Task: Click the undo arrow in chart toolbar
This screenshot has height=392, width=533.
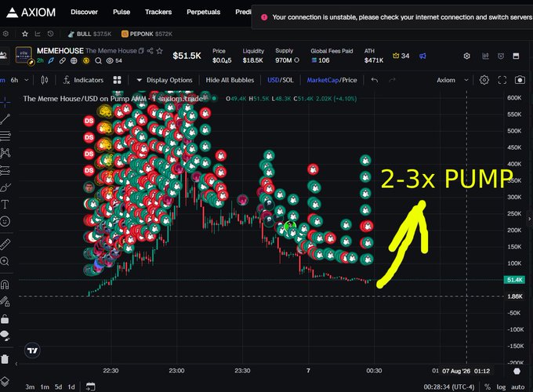Action: click(x=374, y=80)
